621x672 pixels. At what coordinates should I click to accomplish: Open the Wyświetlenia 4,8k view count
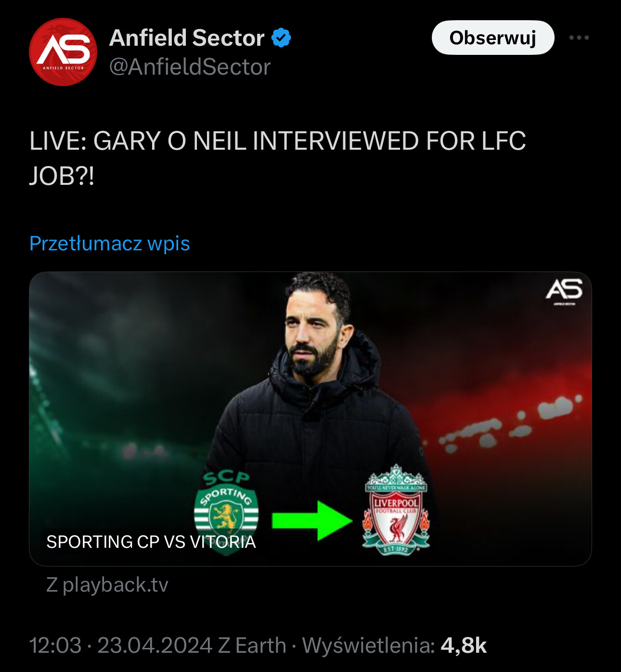pos(394,646)
